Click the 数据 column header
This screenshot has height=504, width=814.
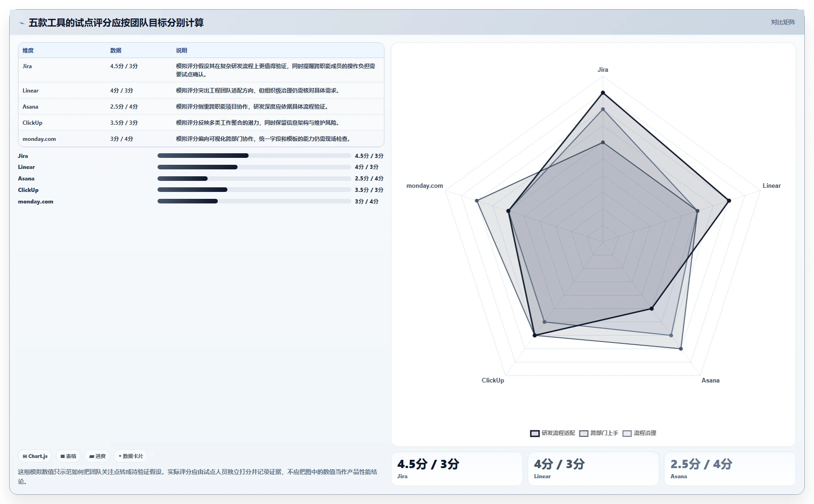[x=116, y=51]
